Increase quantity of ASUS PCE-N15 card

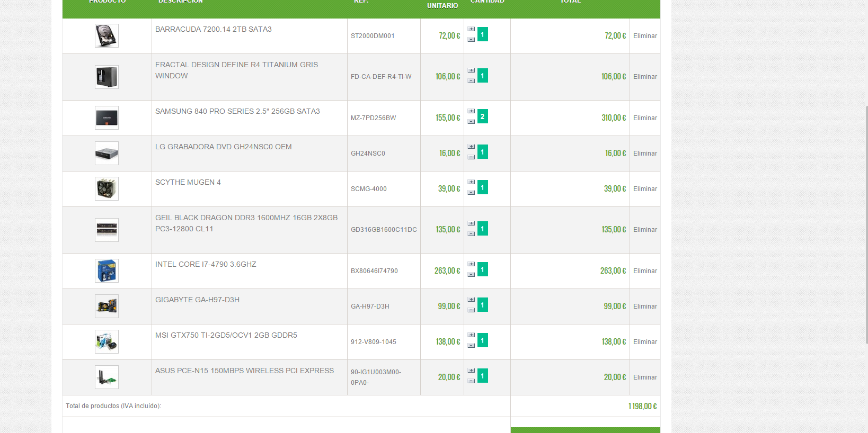pyautogui.click(x=471, y=371)
